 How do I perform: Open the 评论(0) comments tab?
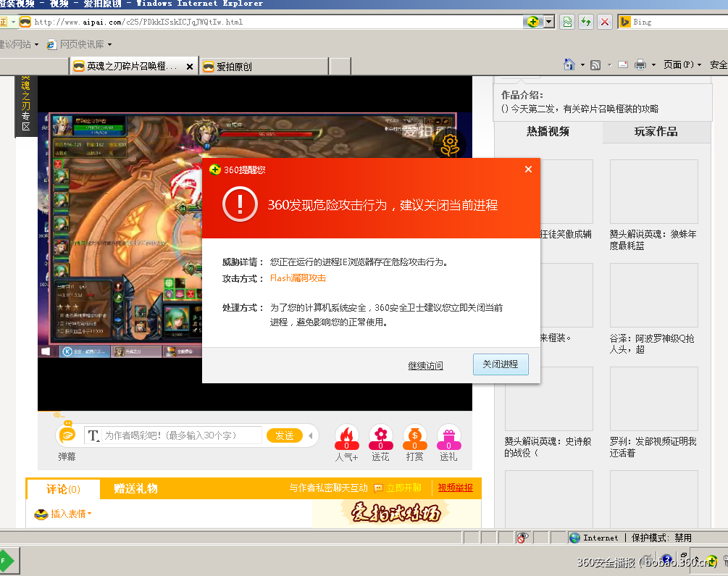tap(62, 489)
